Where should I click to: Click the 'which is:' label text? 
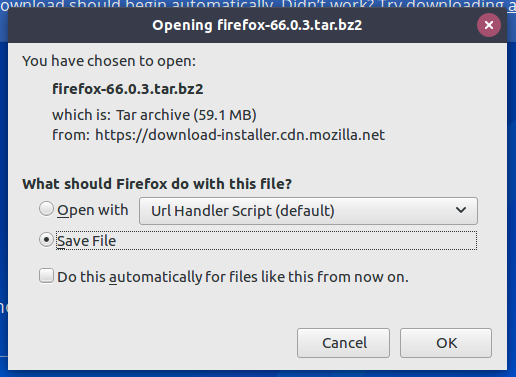point(81,115)
